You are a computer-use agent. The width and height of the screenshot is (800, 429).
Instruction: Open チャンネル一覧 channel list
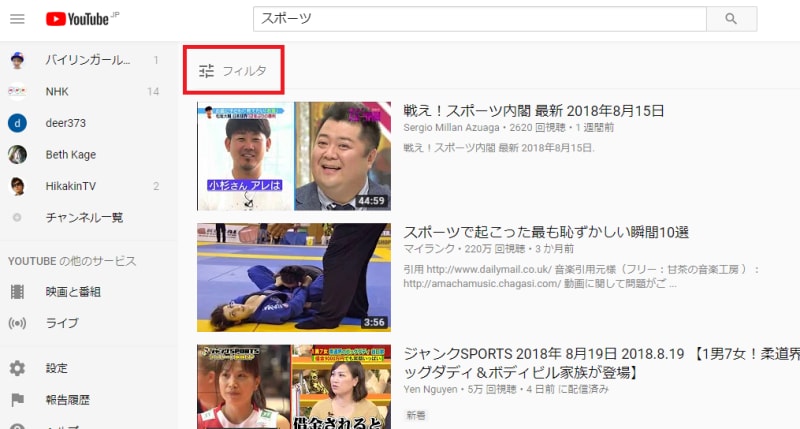point(88,218)
